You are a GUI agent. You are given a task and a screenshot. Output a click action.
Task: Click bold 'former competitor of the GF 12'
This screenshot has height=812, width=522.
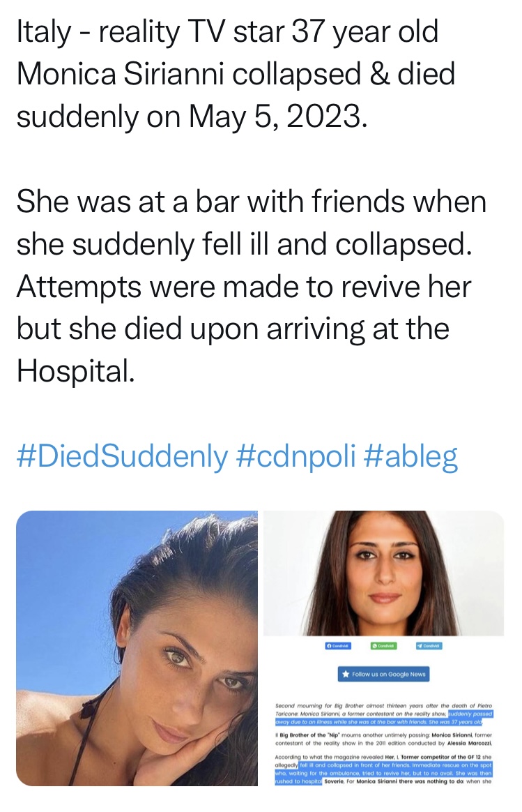pyautogui.click(x=441, y=757)
